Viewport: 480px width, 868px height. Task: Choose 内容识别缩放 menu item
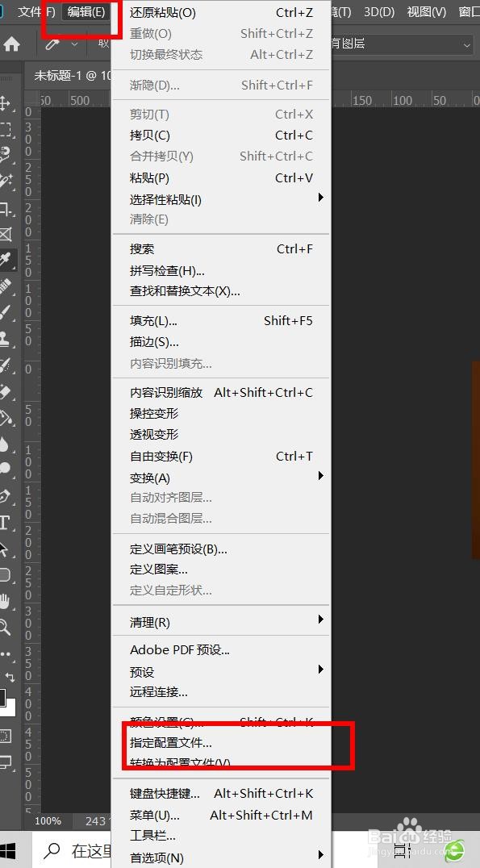tap(222, 393)
